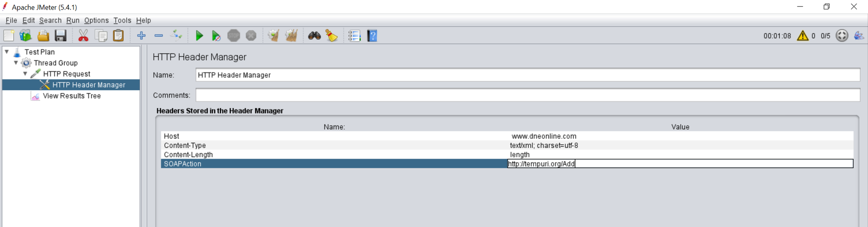Expand all nodes with plus icon
The width and height of the screenshot is (868, 227).
(x=141, y=36)
